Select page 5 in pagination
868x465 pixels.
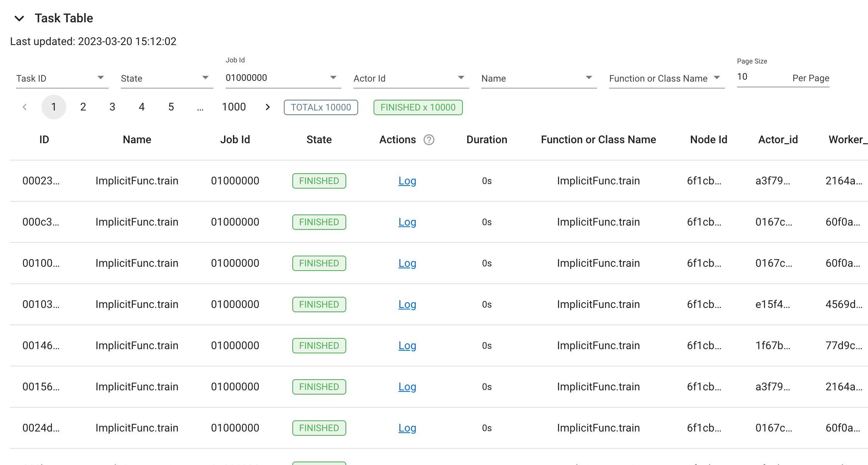(x=171, y=107)
